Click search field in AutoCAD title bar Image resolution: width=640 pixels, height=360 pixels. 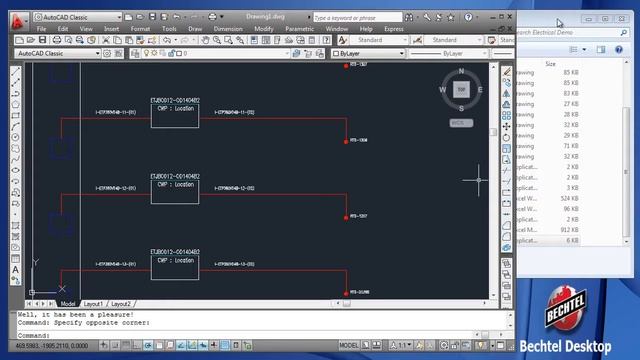pos(357,18)
